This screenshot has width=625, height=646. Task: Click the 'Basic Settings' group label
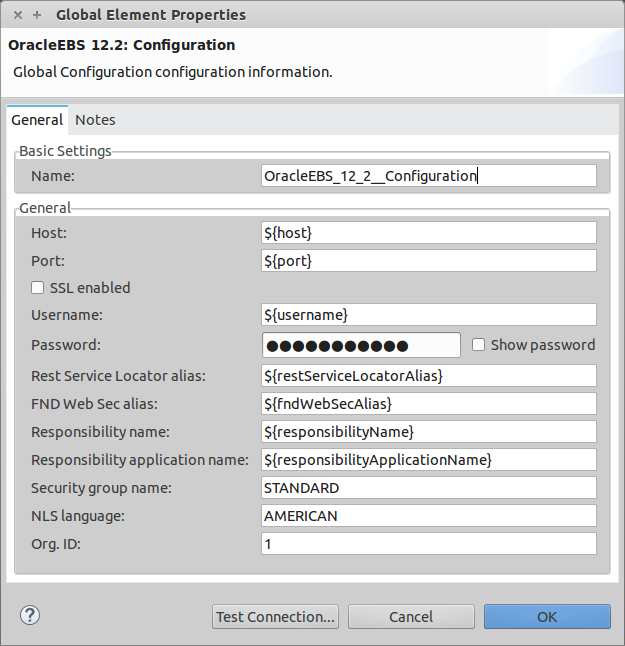(65, 151)
